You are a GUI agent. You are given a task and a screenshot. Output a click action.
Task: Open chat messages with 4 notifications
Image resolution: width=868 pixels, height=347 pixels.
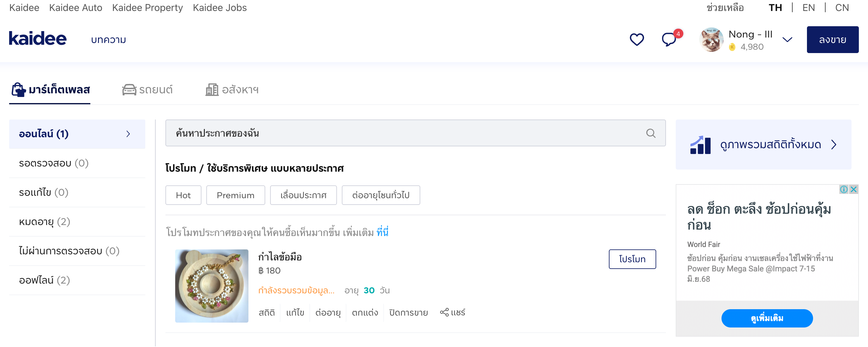point(669,39)
